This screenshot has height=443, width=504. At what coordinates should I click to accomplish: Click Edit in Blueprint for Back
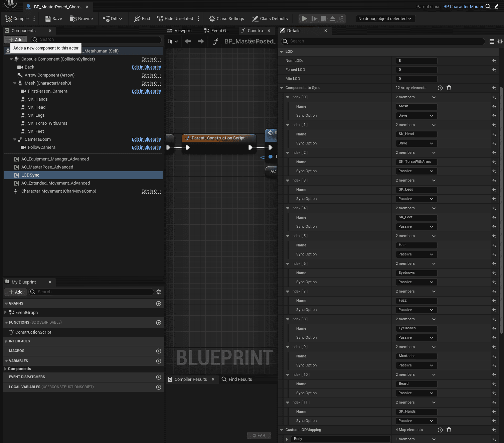(147, 67)
